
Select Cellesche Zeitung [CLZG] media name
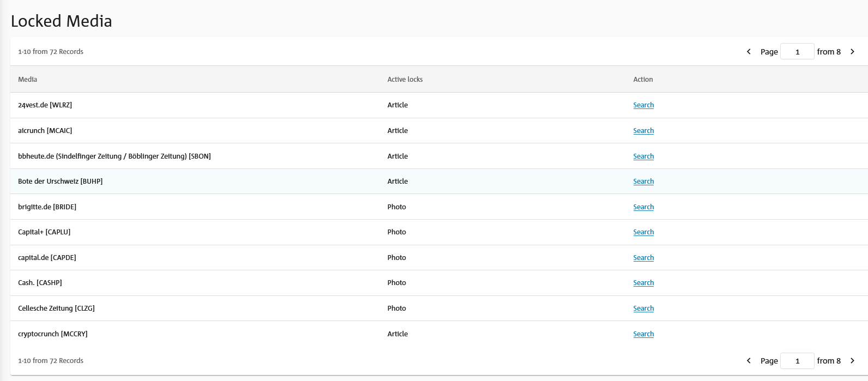pos(56,309)
